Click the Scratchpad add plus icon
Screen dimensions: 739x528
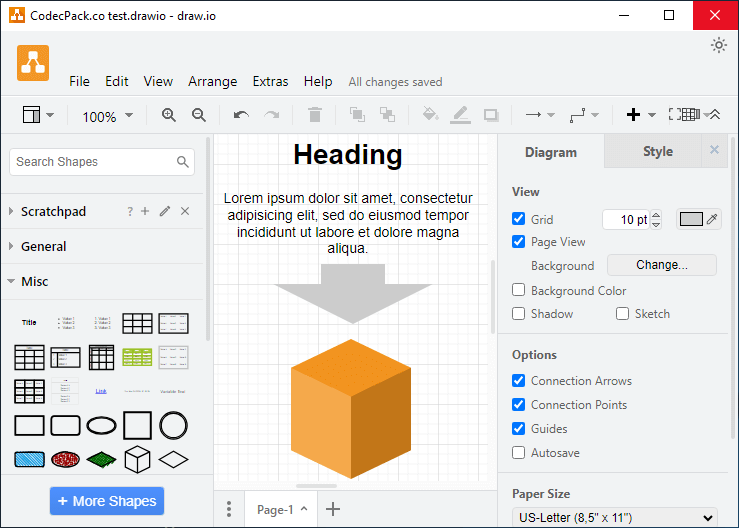[145, 211]
